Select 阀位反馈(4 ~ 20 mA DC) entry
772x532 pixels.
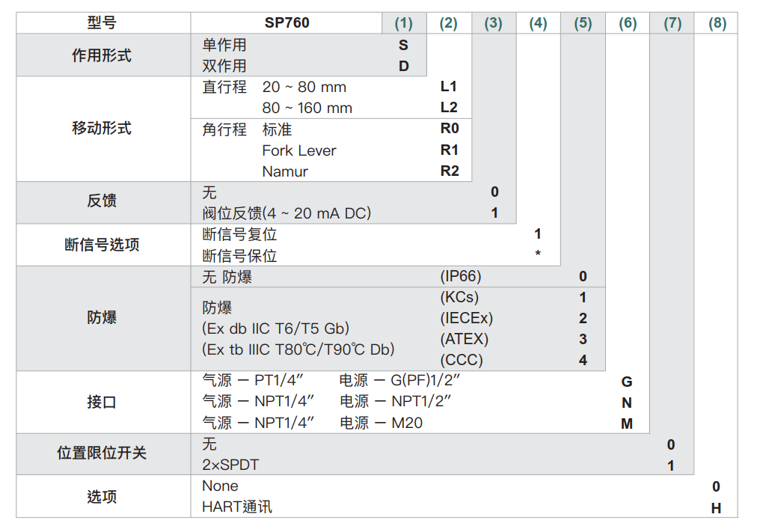287,213
